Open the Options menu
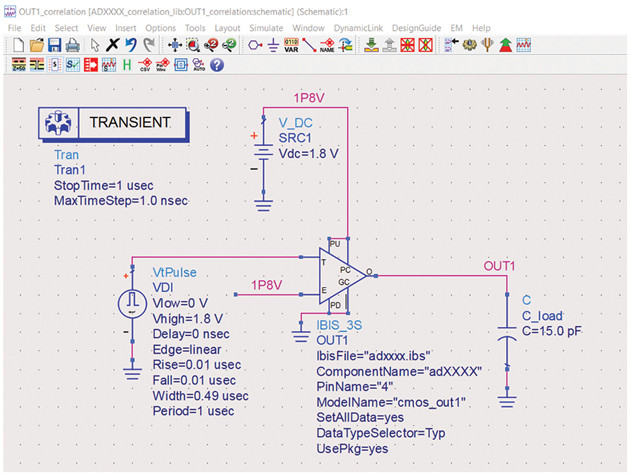Image resolution: width=630 pixels, height=475 pixels. click(x=160, y=28)
